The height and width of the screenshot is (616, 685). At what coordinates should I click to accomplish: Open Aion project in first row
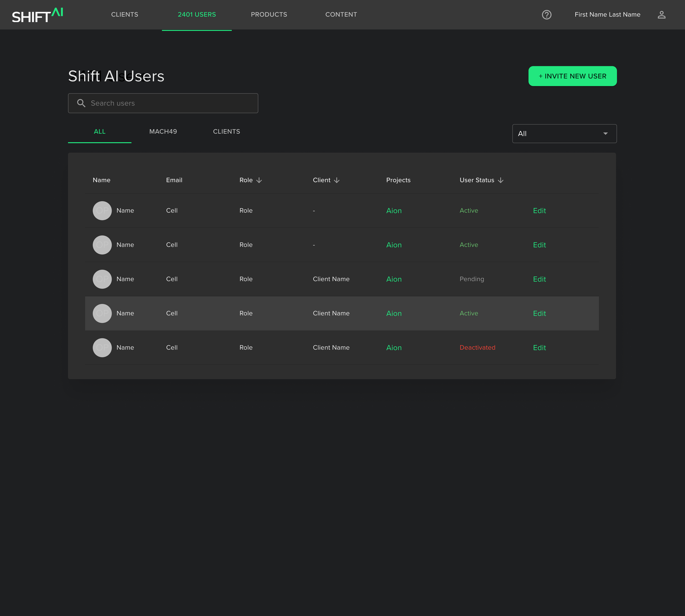(394, 210)
